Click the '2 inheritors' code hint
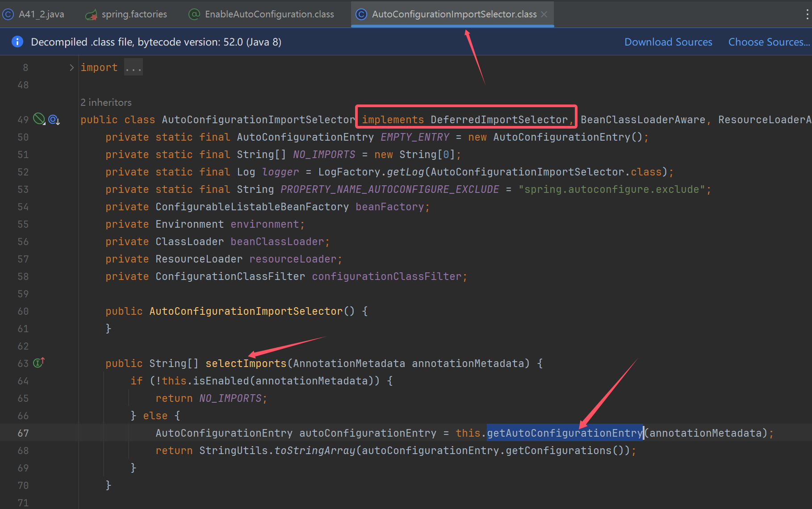Image resolution: width=812 pixels, height=509 pixels. tap(106, 102)
